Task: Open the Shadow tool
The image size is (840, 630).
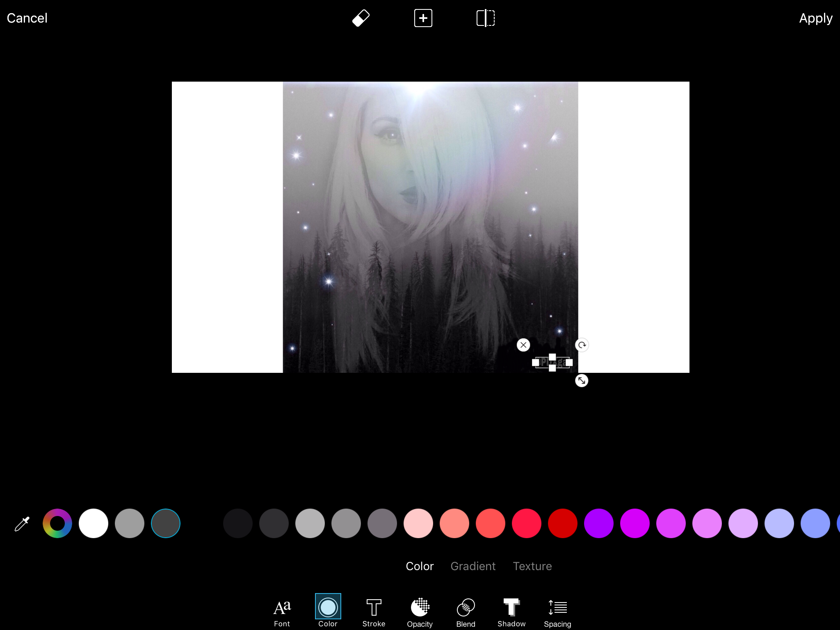Action: coord(511,612)
